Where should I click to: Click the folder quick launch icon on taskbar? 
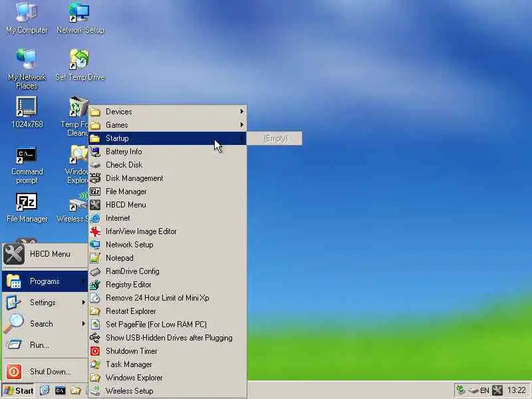(75, 390)
